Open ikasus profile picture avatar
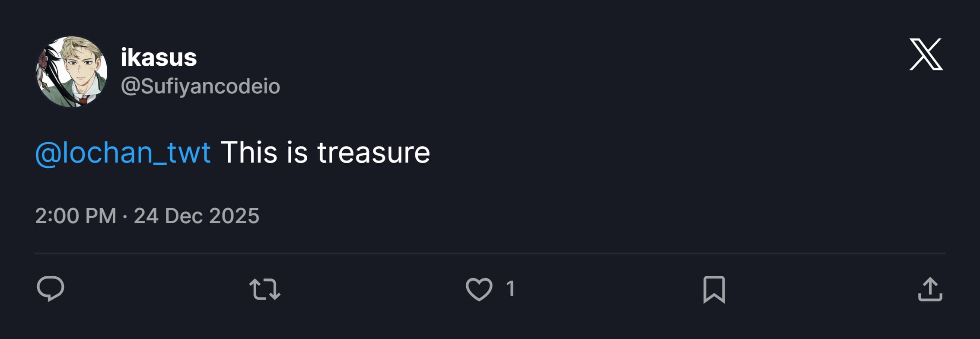980x339 pixels. (72, 72)
